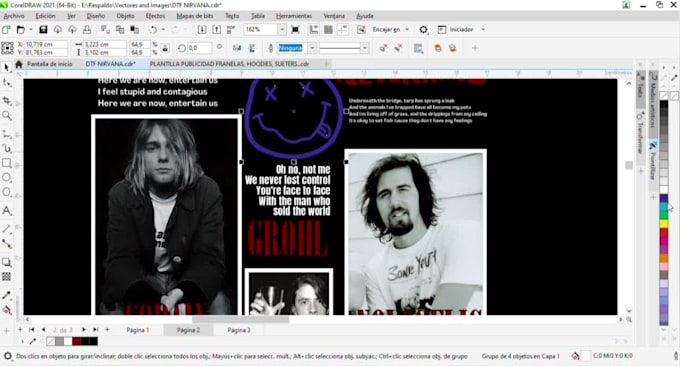Mirror the selection horizontally
Image resolution: width=680 pixels, height=366 pixels.
tap(237, 48)
